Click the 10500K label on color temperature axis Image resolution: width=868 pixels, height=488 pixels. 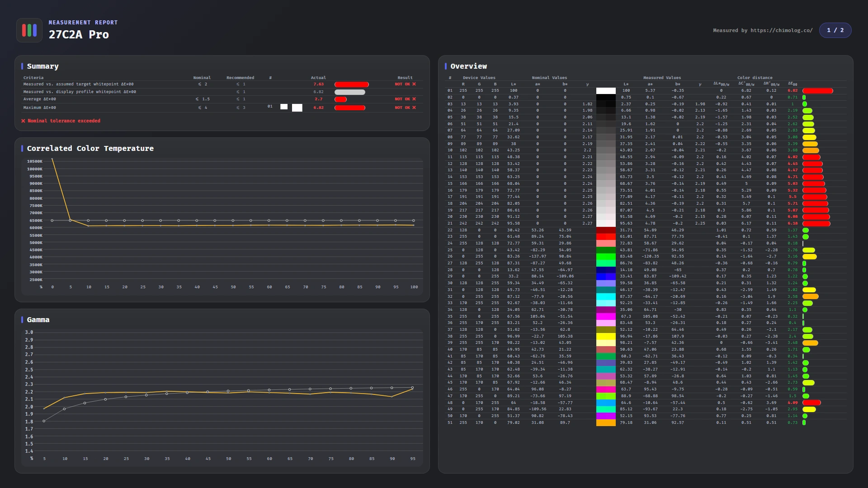click(34, 162)
